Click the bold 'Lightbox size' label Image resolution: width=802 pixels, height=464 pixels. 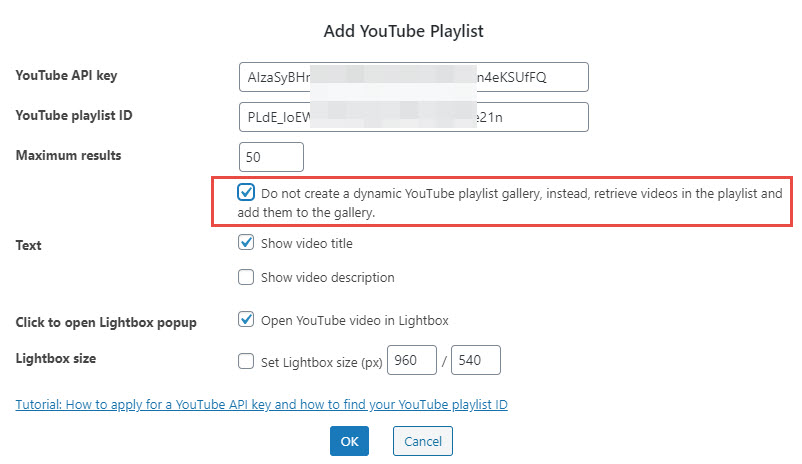tap(56, 357)
